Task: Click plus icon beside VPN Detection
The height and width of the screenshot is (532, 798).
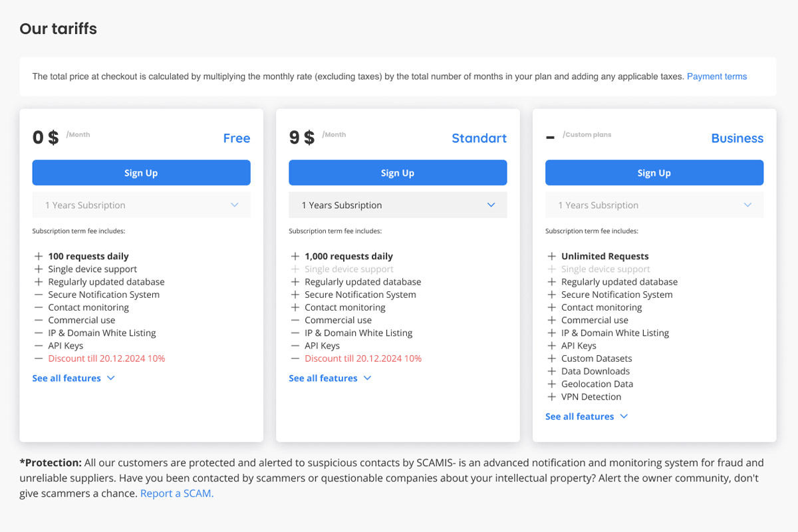Action: click(x=551, y=397)
